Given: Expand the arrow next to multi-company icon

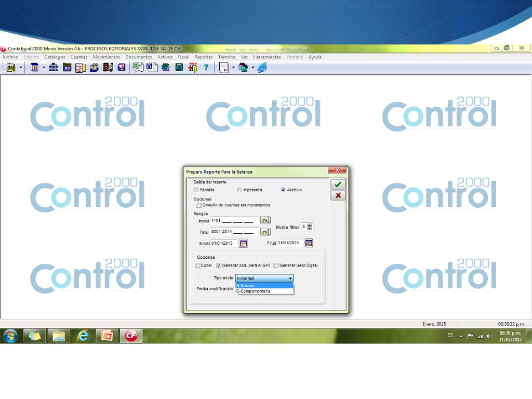Looking at the screenshot, I should tap(253, 68).
